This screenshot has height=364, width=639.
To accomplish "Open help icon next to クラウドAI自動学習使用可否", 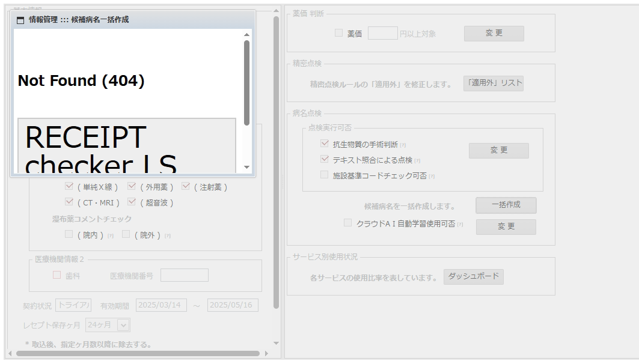I will 460,224.
